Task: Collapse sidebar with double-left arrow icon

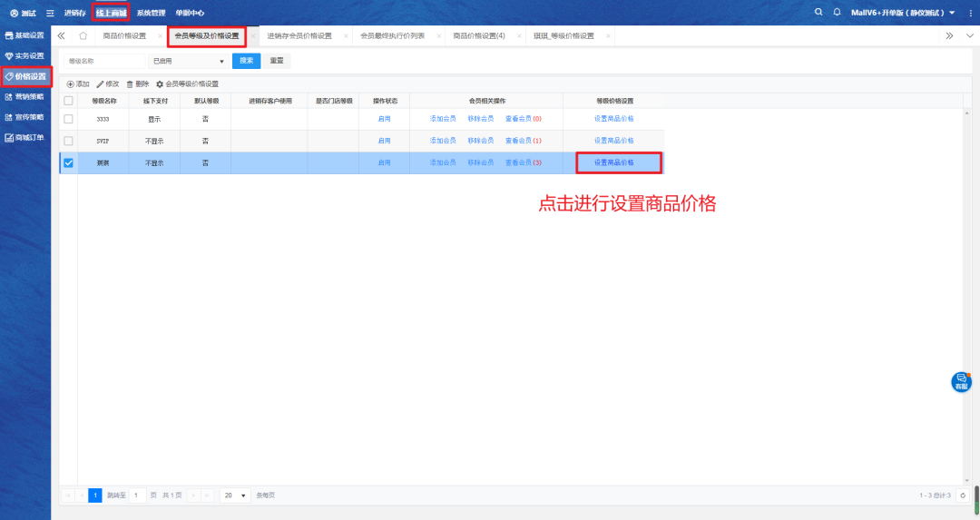Action: 61,35
